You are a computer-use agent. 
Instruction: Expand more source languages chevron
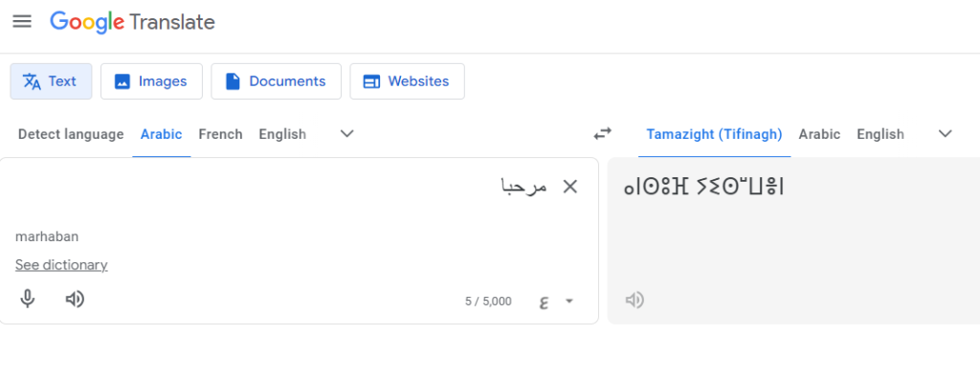[x=346, y=134]
